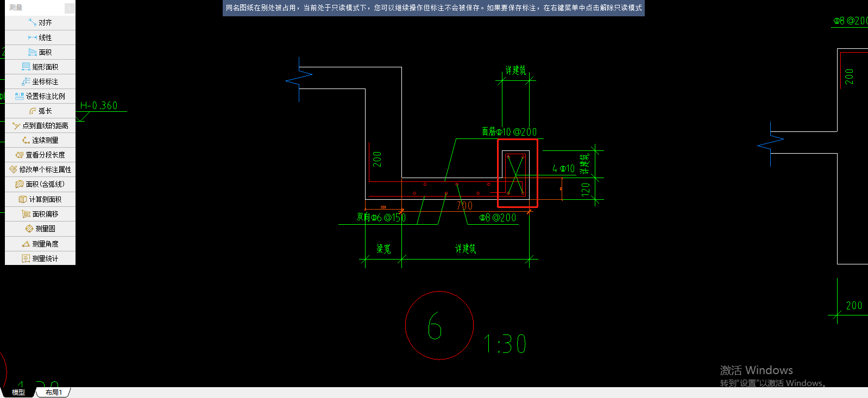Click the 1:30 scale text
868x398 pixels.
coord(505,344)
